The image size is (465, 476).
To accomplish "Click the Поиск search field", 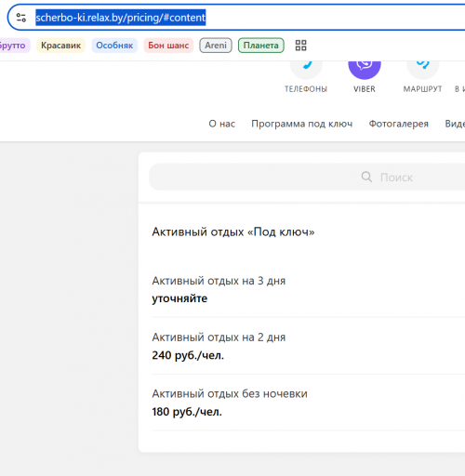I will pos(307,177).
